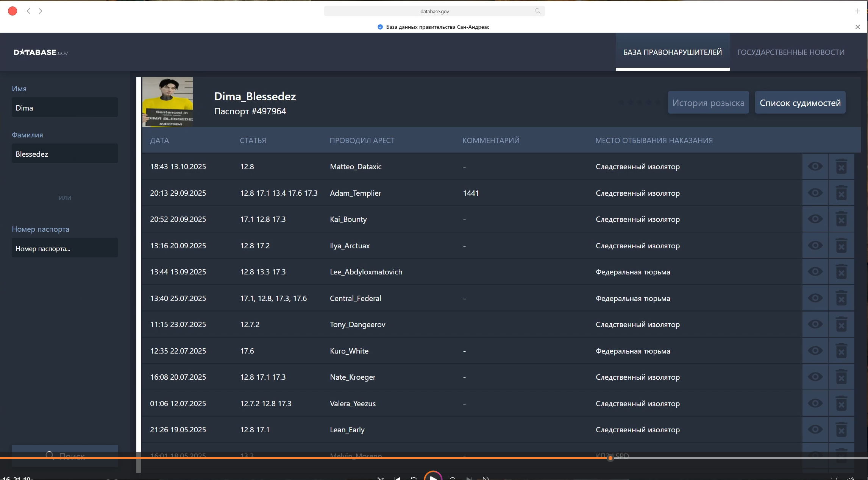The height and width of the screenshot is (480, 868).
Task: Click trash icon for Adam_Templier row
Action: click(841, 193)
